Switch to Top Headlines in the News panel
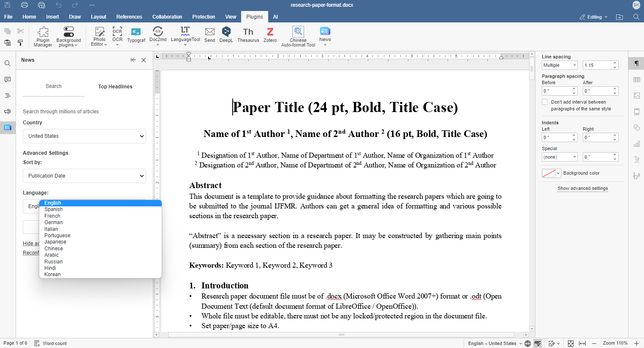Viewport: 644px width, 348px height. pyautogui.click(x=115, y=86)
